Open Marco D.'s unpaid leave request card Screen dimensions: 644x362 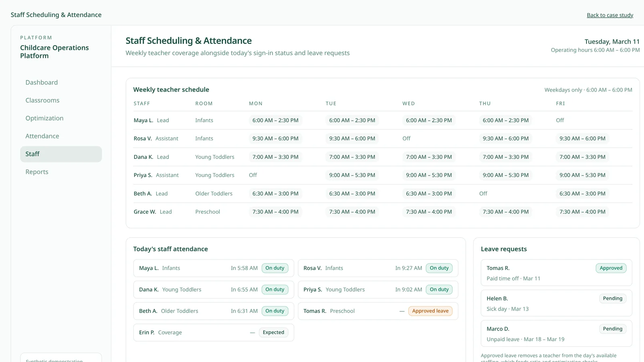click(x=556, y=333)
